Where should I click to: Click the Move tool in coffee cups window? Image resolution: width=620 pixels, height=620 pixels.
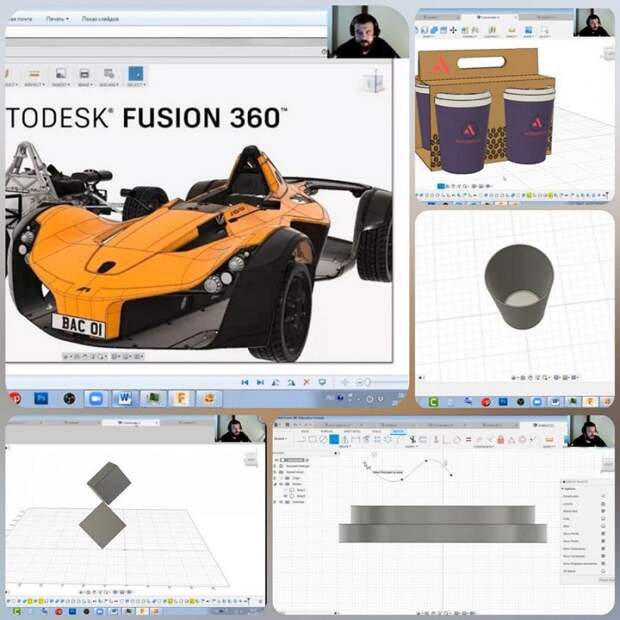click(x=453, y=30)
